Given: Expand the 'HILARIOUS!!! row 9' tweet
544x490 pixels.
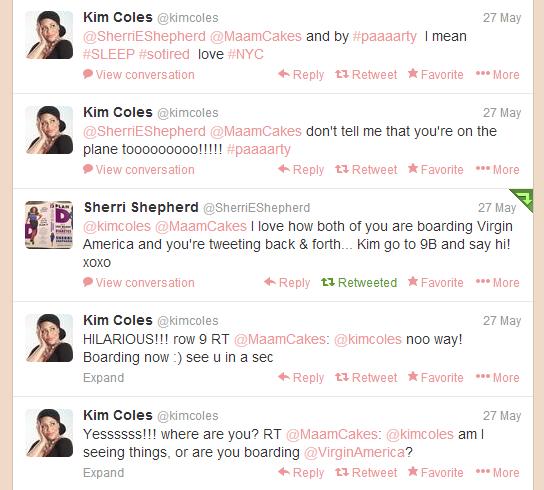Looking at the screenshot, I should [103, 378].
